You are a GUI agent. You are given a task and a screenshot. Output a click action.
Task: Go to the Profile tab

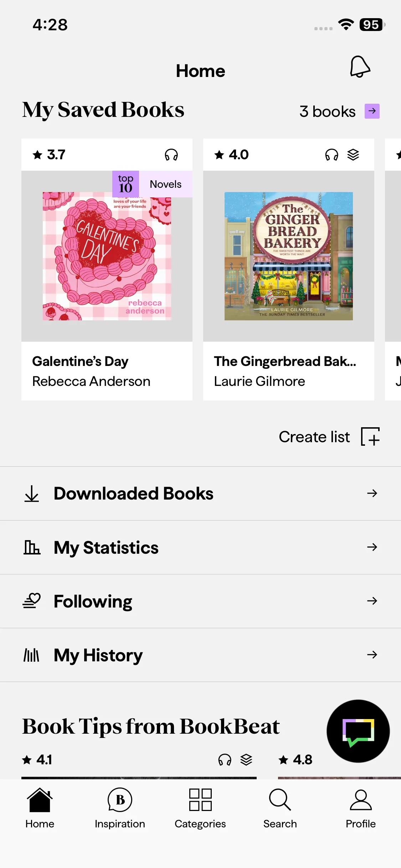tap(360, 808)
